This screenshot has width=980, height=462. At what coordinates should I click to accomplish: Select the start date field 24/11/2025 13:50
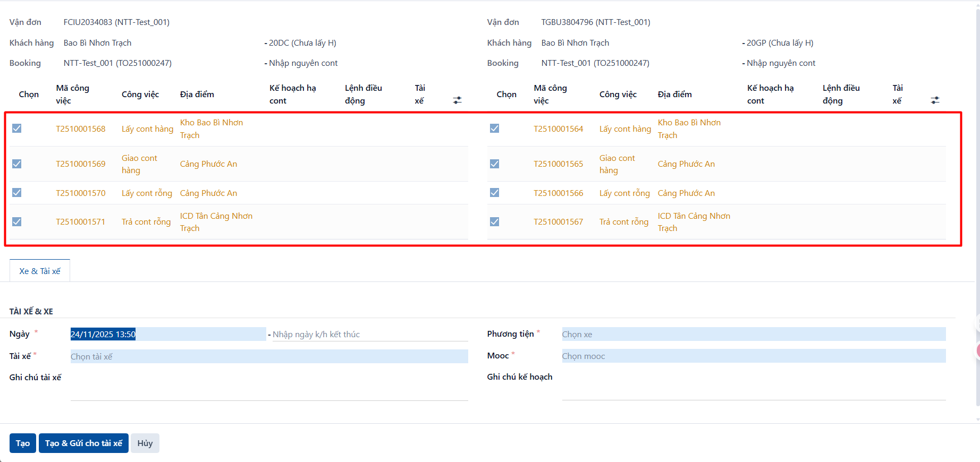168,334
